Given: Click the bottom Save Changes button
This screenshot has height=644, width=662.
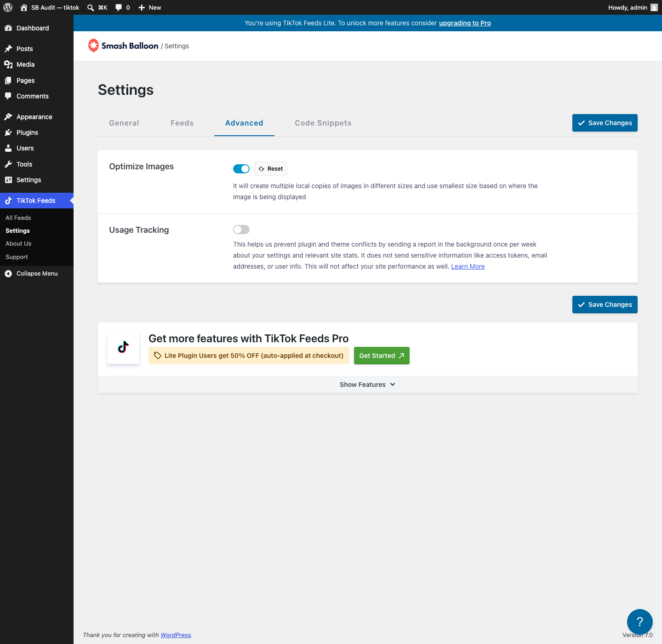Looking at the screenshot, I should [x=605, y=305].
